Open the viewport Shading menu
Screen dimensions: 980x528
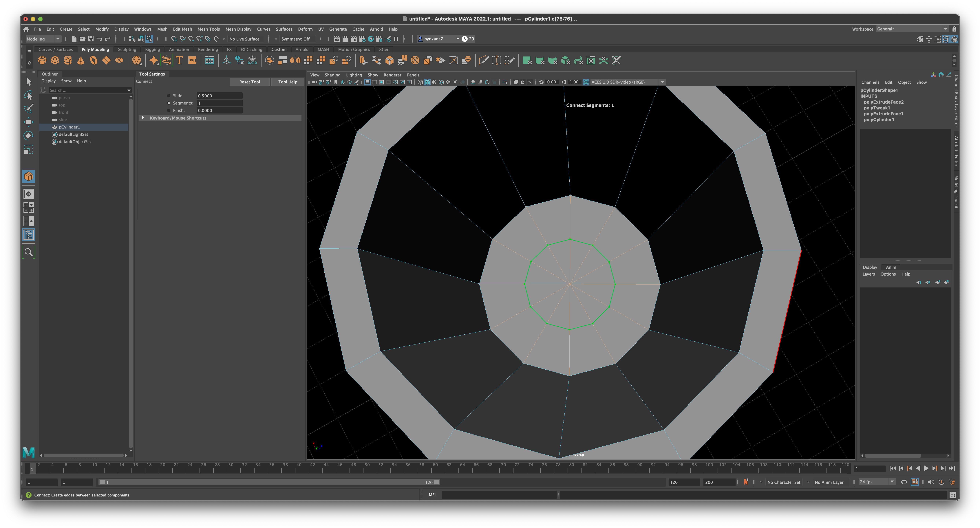click(x=332, y=75)
